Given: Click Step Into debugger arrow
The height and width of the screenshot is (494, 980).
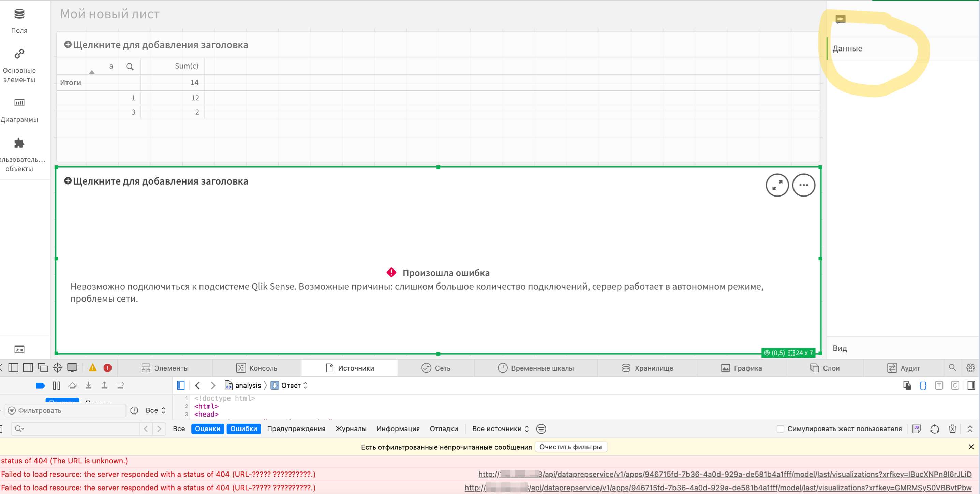Looking at the screenshot, I should pos(88,386).
